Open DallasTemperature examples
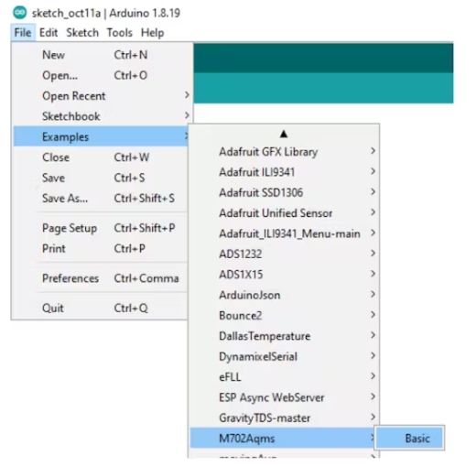The image size is (476, 466). click(284, 336)
